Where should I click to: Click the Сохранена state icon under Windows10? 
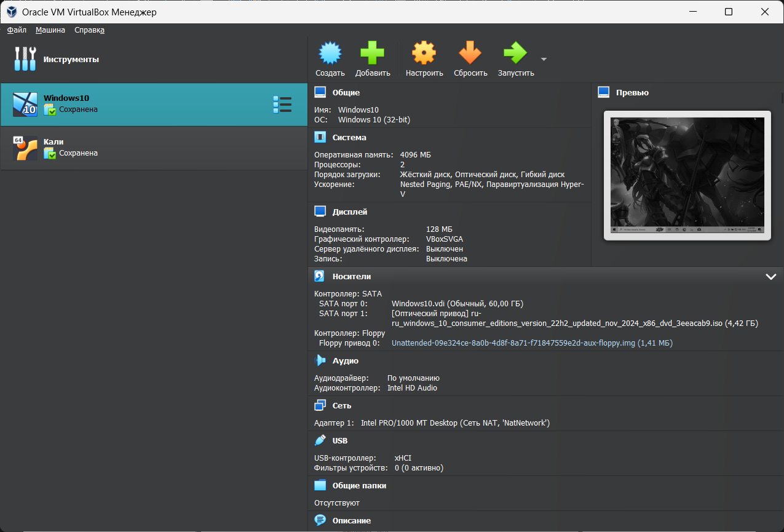[50, 109]
